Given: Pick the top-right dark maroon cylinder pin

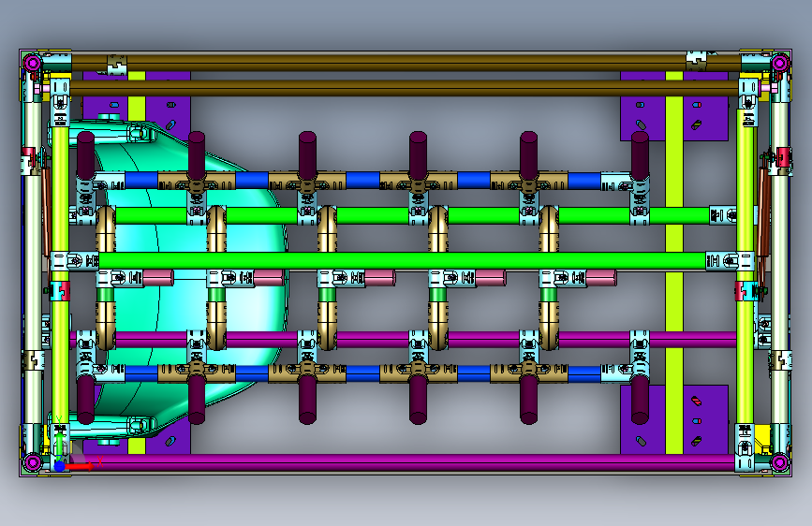Looking at the screenshot, I should (640, 153).
